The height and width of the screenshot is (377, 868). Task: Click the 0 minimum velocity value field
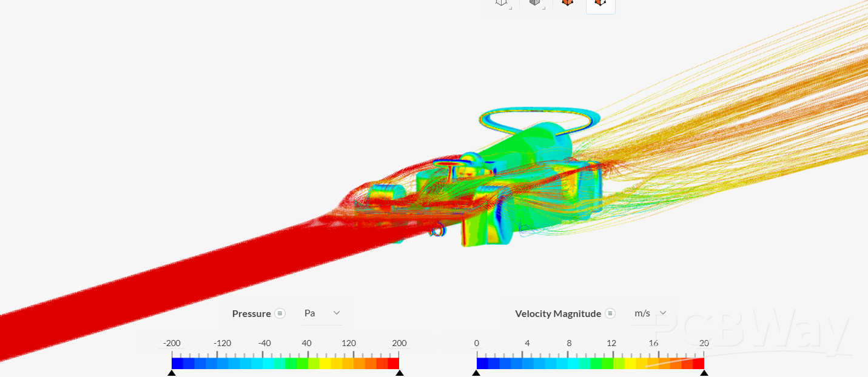coord(477,343)
